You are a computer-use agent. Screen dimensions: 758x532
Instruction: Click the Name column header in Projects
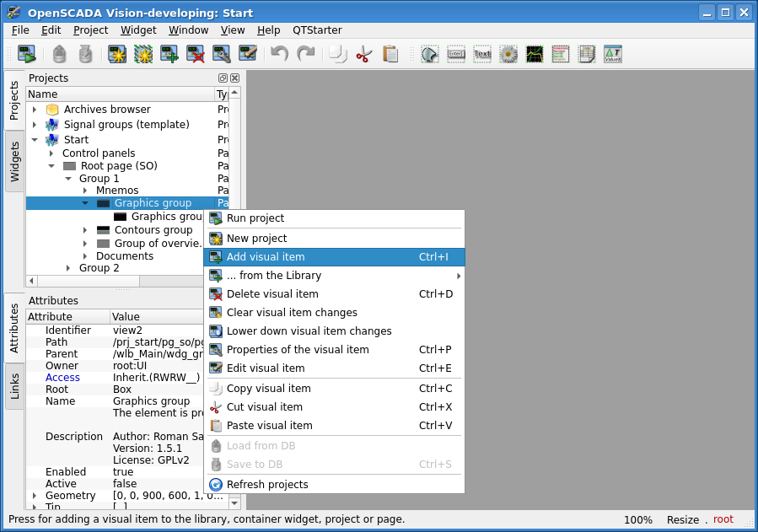(x=121, y=94)
